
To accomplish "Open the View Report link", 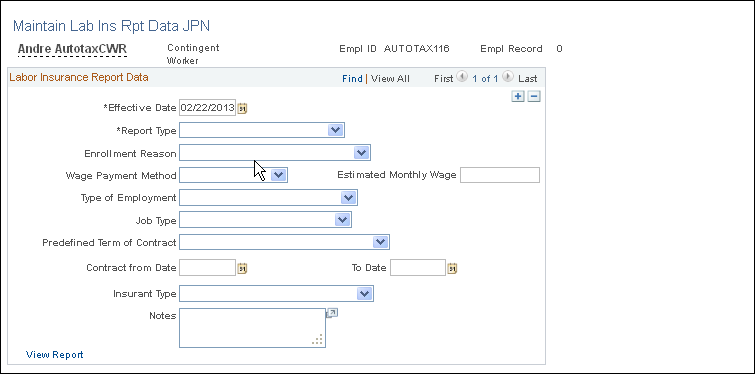I will (54, 355).
